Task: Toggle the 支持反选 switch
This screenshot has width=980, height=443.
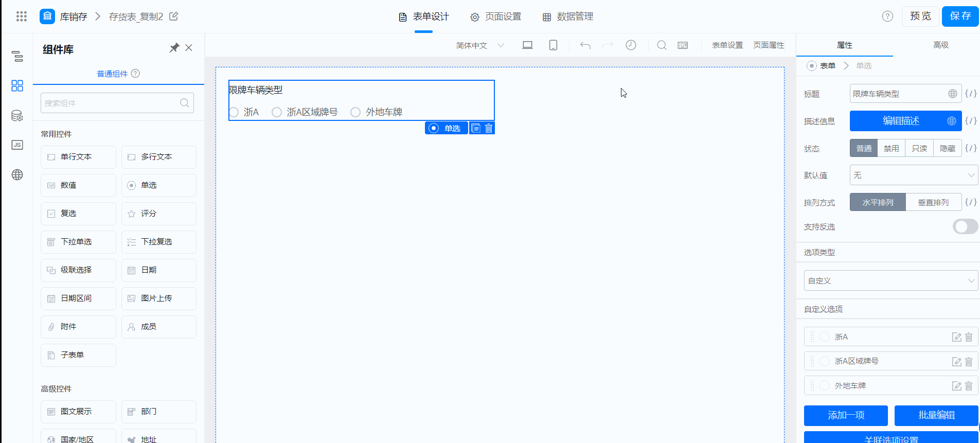Action: (965, 226)
